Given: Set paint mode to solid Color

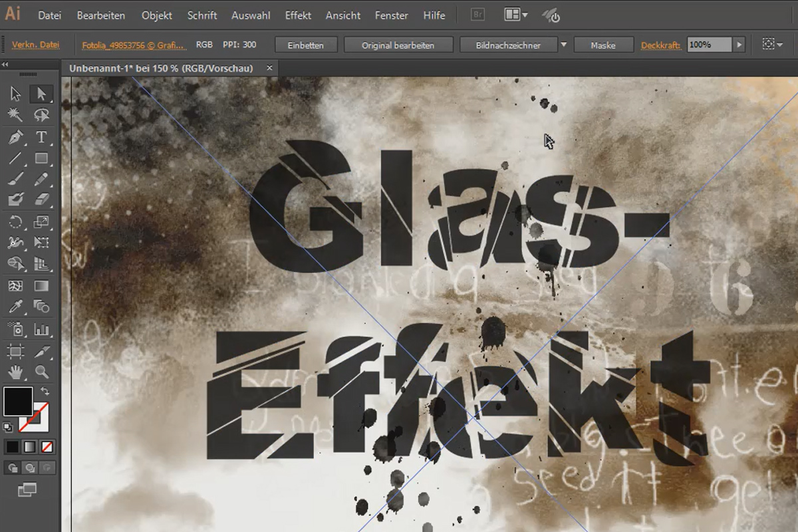Looking at the screenshot, I should pos(13,447).
